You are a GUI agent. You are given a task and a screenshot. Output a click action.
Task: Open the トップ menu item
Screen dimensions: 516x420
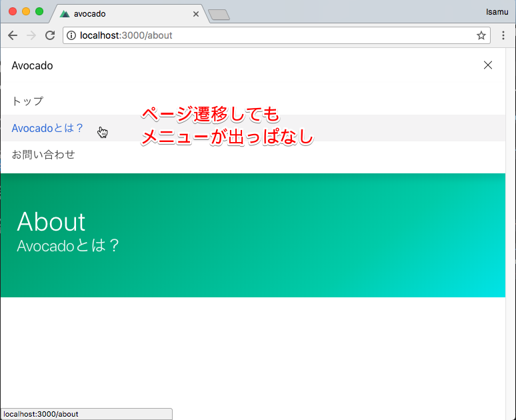pos(253,101)
